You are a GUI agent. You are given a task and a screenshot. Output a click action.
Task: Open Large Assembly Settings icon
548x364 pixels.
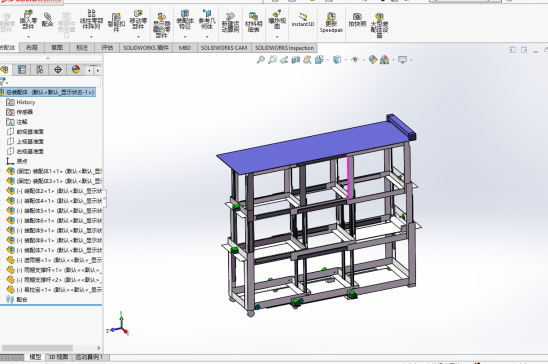379,16
